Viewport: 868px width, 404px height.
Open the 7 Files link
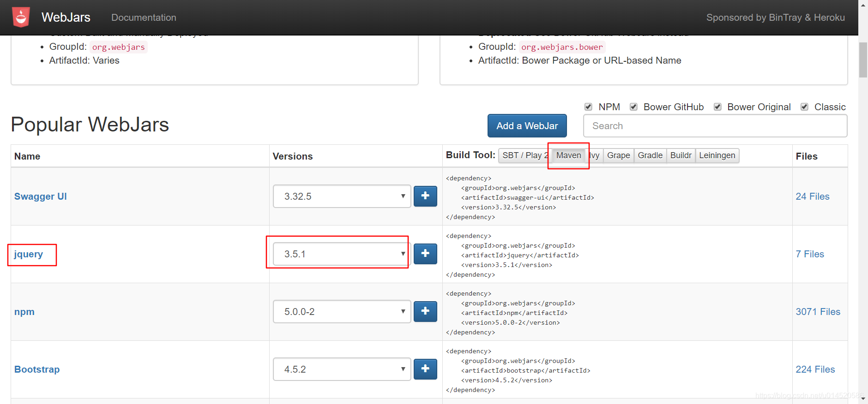click(810, 254)
